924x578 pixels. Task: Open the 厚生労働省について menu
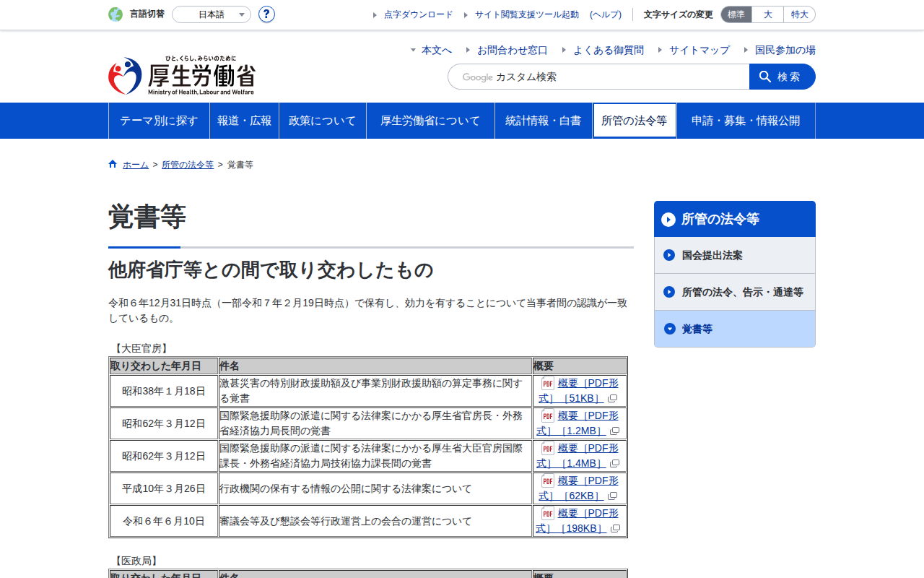(430, 121)
